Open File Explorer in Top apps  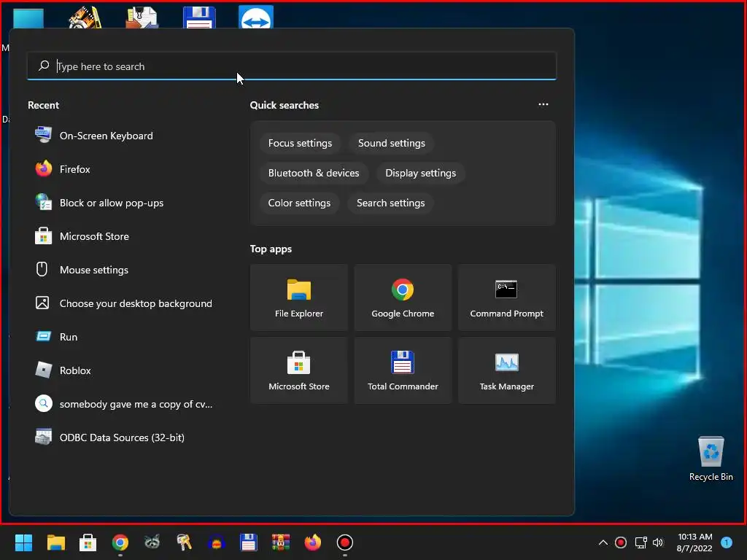pyautogui.click(x=298, y=297)
